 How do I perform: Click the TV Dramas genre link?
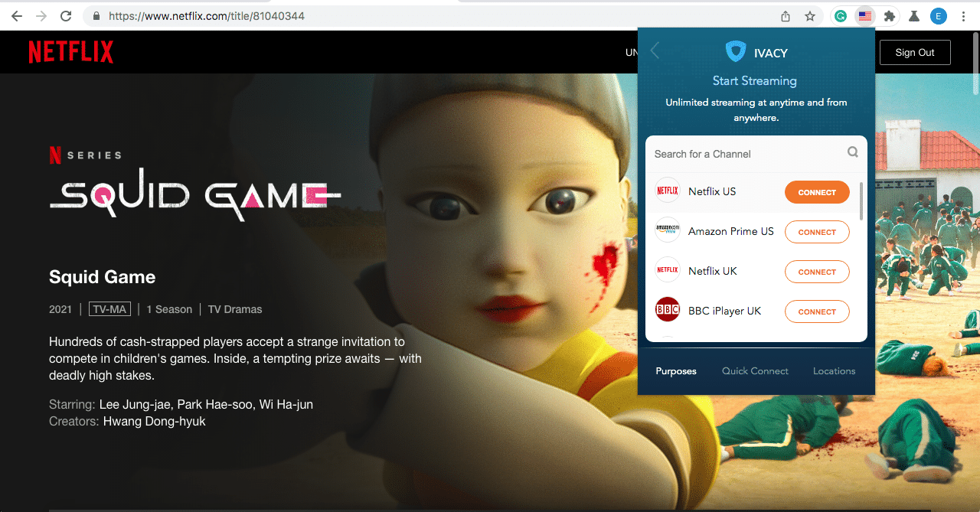click(x=235, y=309)
